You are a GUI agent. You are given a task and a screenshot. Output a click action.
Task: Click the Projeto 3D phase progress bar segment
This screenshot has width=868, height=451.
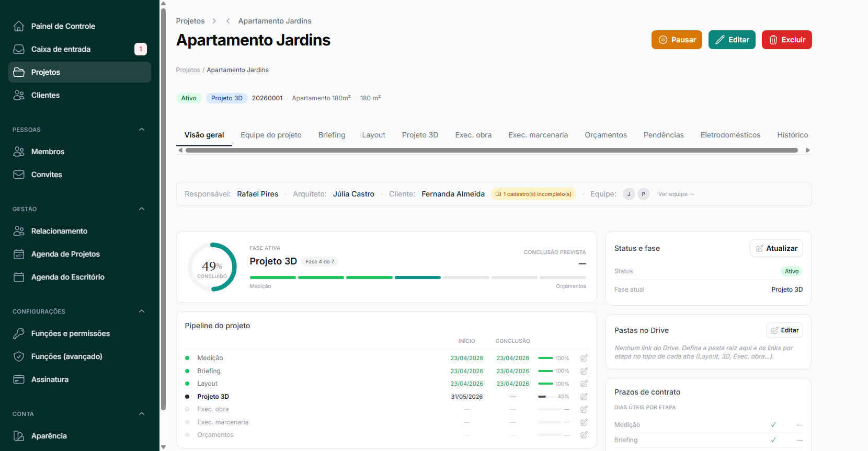tap(418, 277)
